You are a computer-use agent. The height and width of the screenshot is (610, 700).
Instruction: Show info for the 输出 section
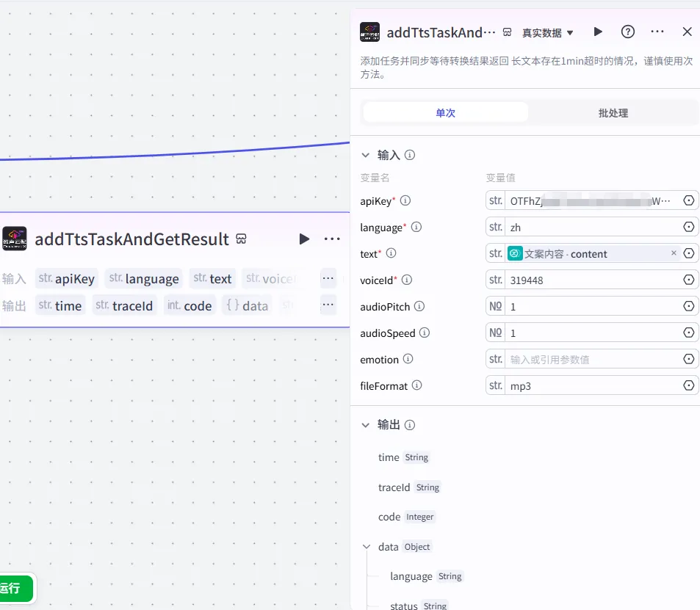click(410, 425)
